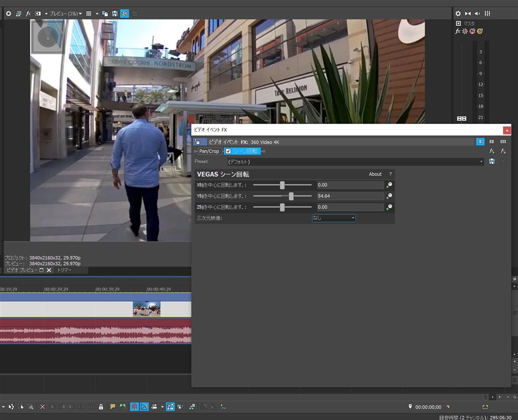
Task: Open the Preset dropdown list
Action: 482,162
